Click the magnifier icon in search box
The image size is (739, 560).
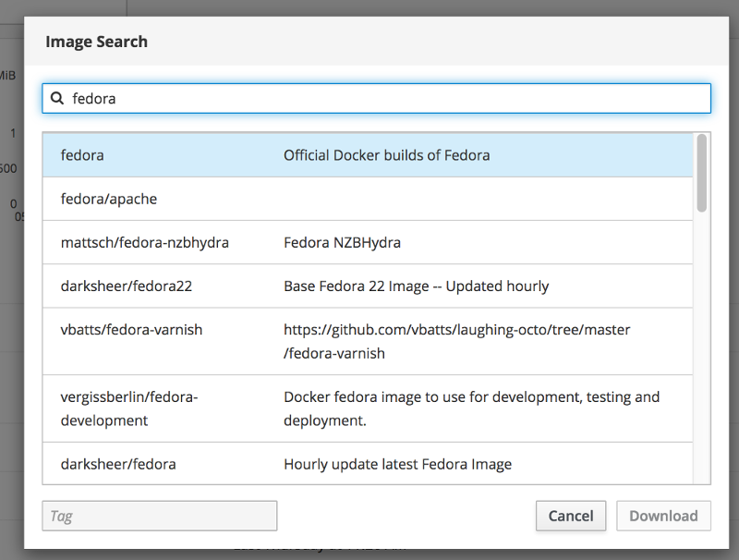(57, 98)
